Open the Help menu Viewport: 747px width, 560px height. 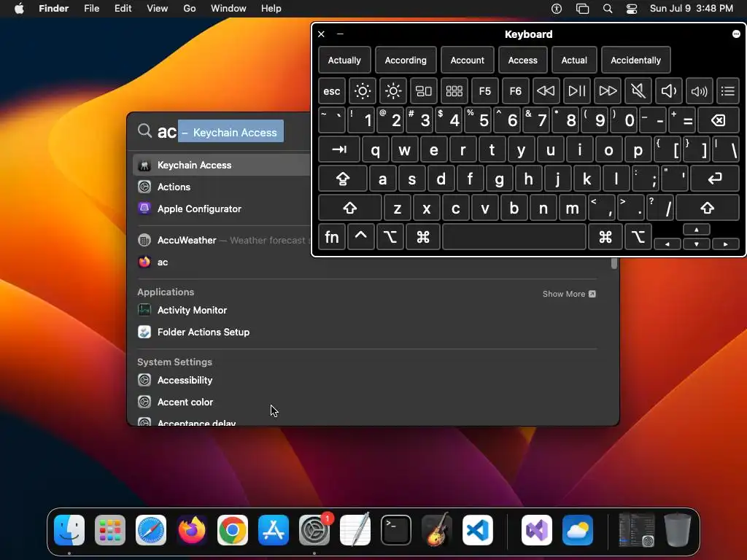click(x=271, y=9)
